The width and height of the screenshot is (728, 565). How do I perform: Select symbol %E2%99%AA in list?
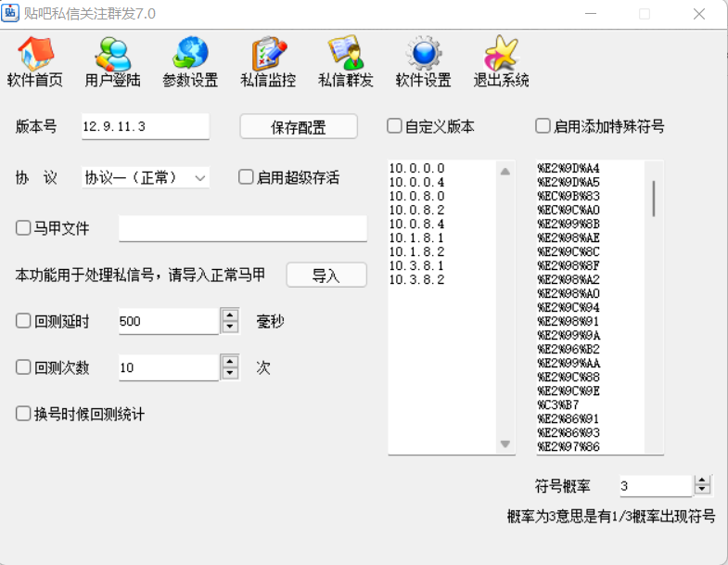(568, 364)
